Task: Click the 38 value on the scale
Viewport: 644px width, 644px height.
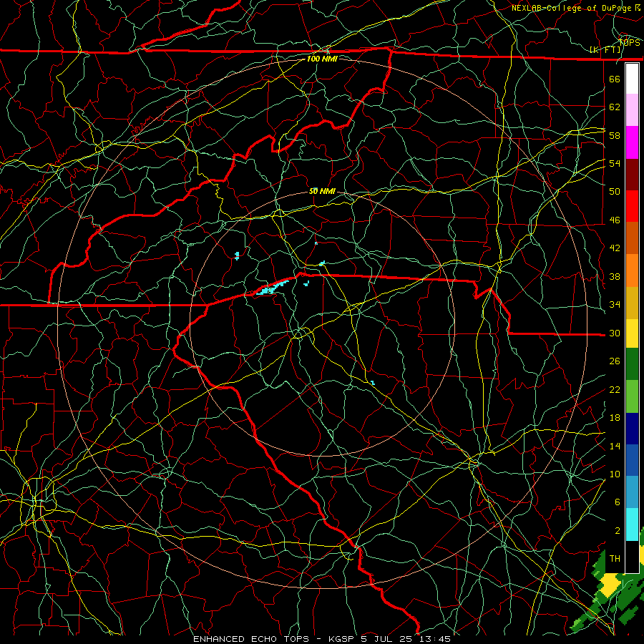Action: click(615, 277)
